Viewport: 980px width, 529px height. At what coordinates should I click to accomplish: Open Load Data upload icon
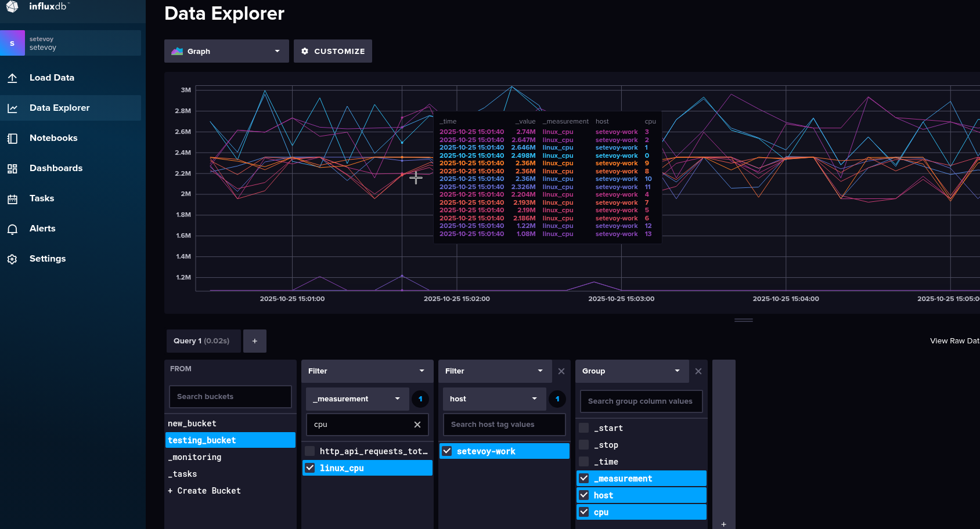pos(12,78)
